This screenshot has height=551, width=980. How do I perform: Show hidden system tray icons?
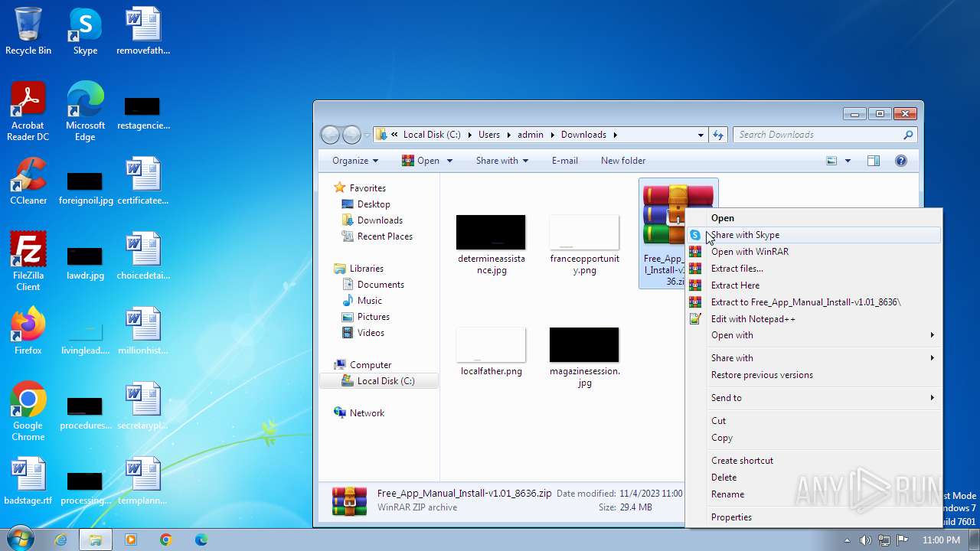tap(846, 540)
